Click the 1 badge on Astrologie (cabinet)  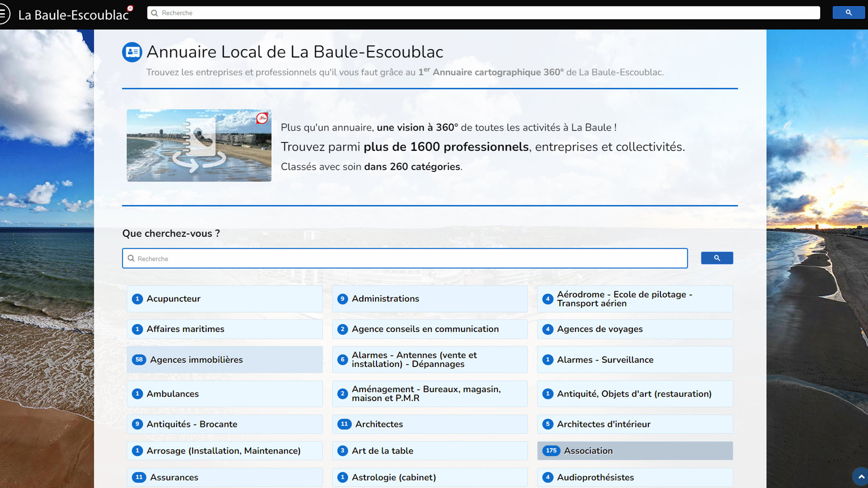[x=343, y=478]
